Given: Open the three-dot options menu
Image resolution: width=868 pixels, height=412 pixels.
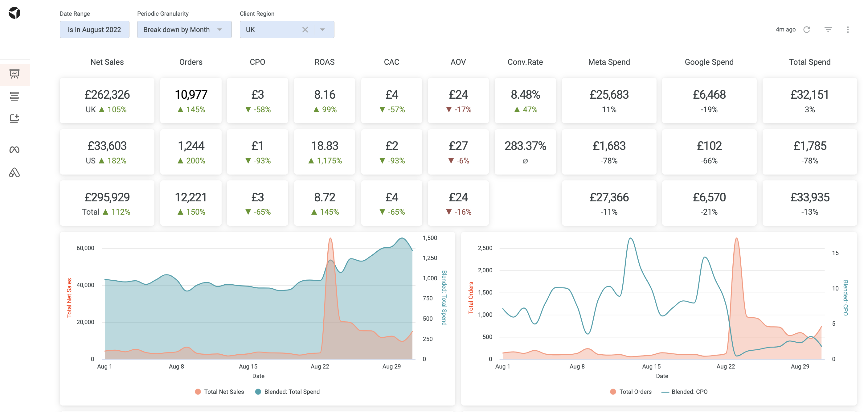Looking at the screenshot, I should tap(848, 30).
